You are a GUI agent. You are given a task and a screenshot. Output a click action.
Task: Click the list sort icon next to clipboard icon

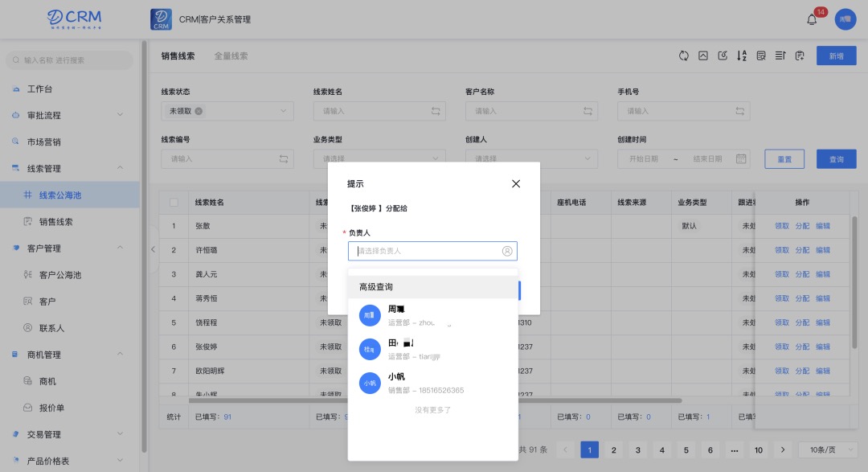click(780, 55)
